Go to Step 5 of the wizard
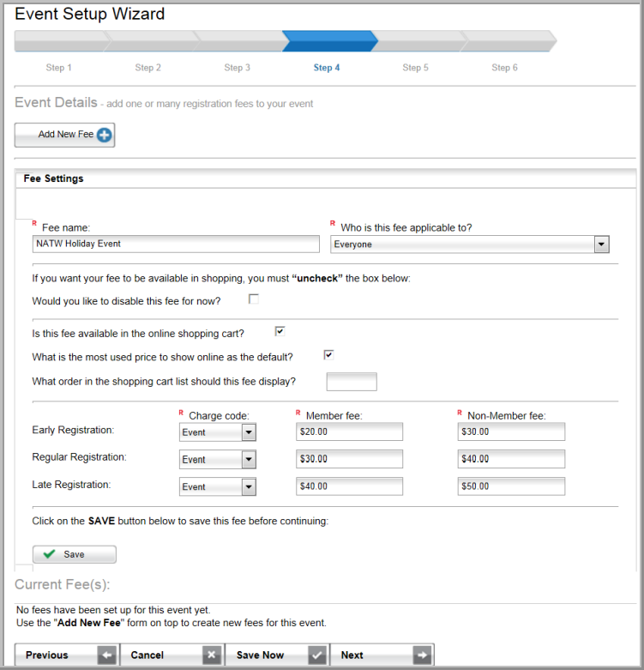The width and height of the screenshot is (644, 670). [416, 68]
